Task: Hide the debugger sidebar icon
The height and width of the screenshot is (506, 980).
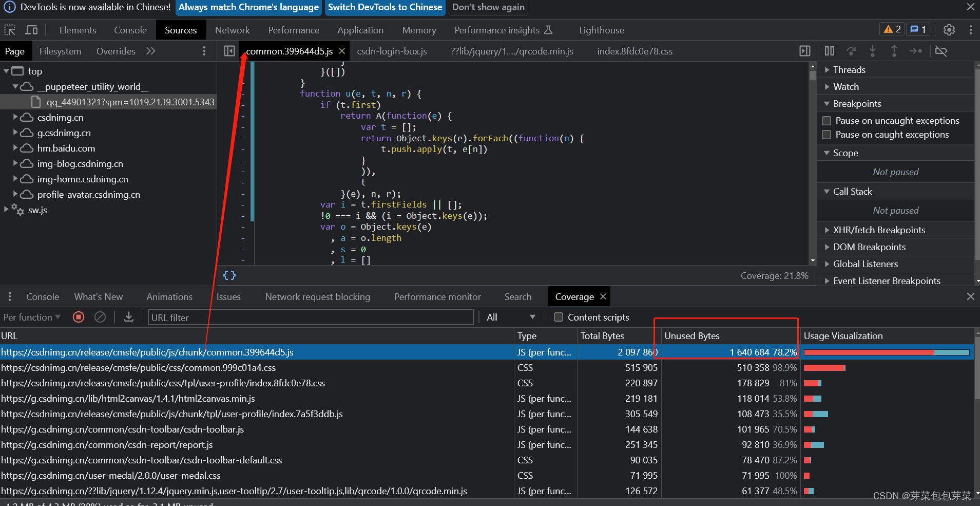Action: [x=805, y=51]
